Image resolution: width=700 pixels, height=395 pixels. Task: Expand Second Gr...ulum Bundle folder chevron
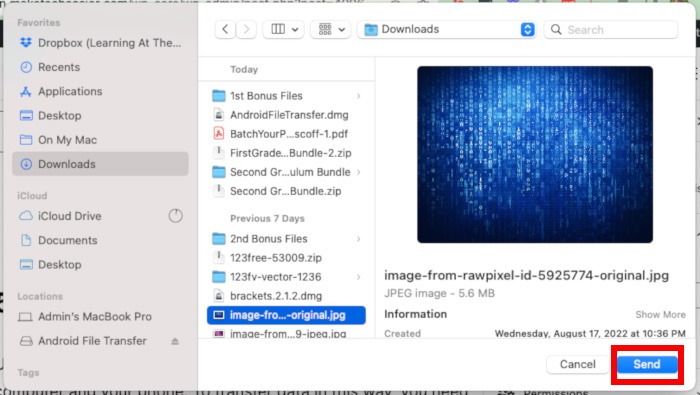pos(358,172)
